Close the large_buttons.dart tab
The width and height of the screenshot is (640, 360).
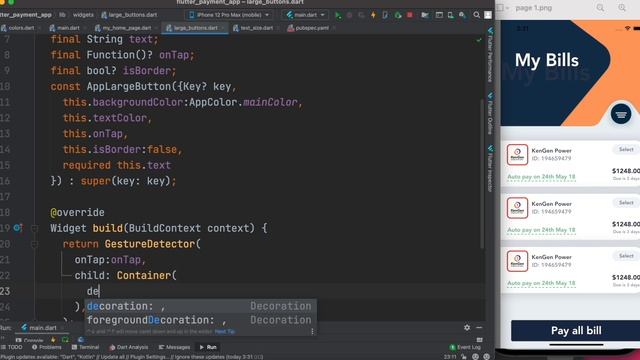pyautogui.click(x=222, y=28)
